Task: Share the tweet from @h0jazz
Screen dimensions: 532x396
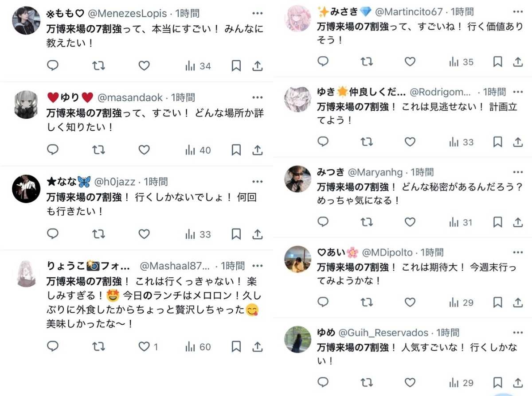Action: click(x=258, y=234)
